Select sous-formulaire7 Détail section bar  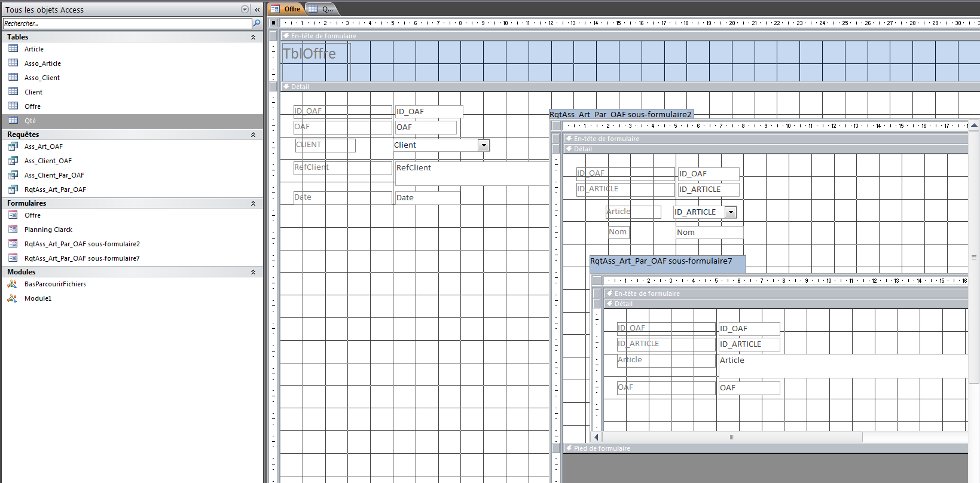tap(785, 304)
